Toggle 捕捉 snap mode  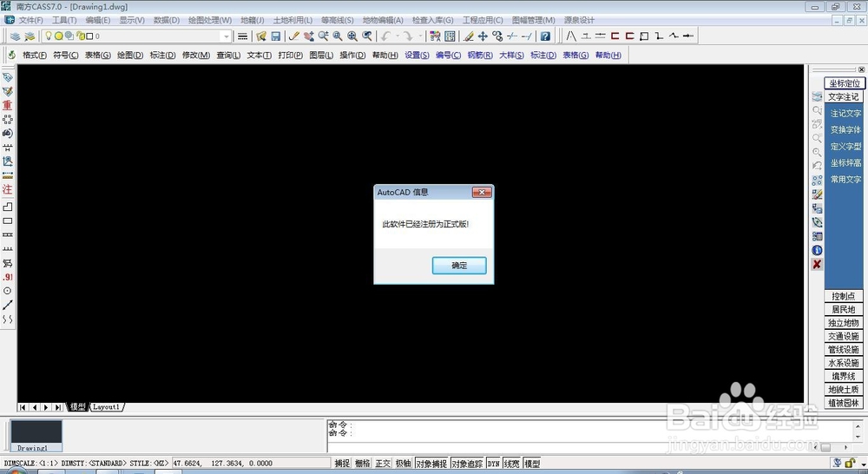(x=342, y=464)
